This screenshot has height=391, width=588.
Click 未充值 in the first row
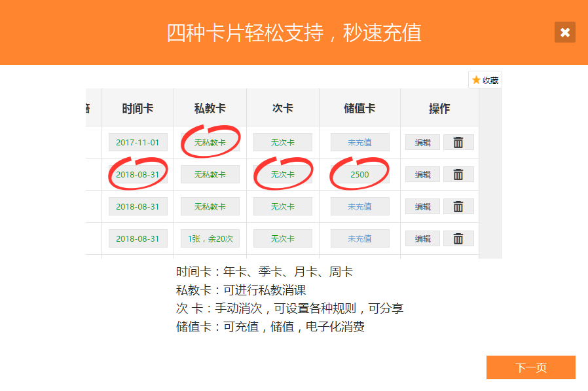click(x=359, y=142)
